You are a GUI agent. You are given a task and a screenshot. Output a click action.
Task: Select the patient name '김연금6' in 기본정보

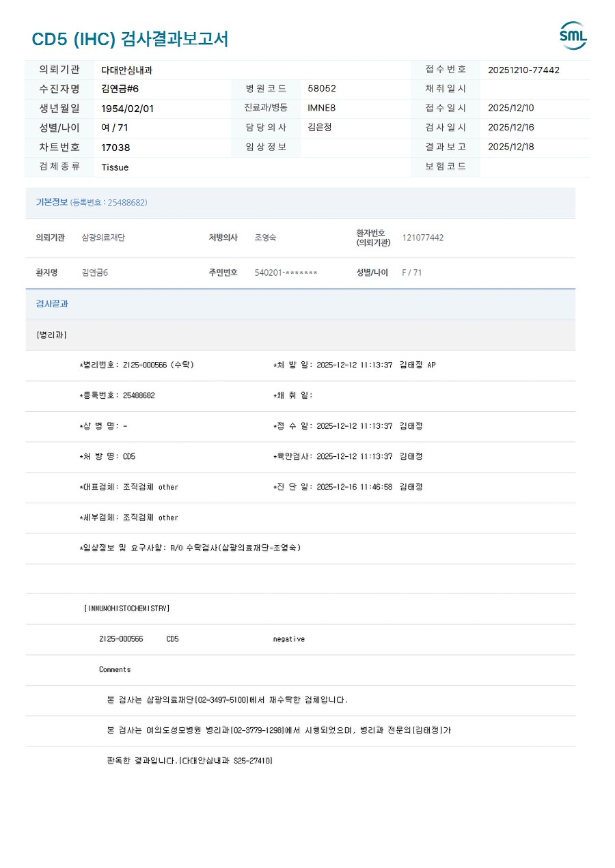tap(94, 272)
